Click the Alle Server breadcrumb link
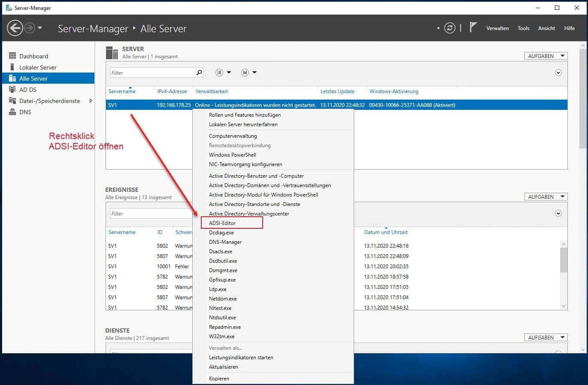588x385 pixels. pos(163,28)
